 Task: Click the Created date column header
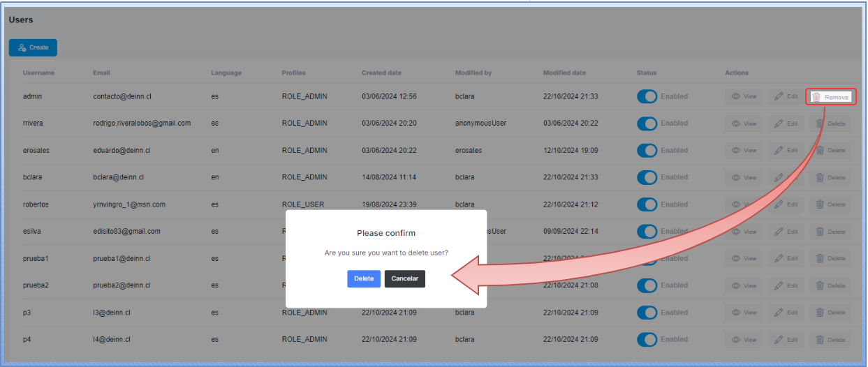pos(381,73)
